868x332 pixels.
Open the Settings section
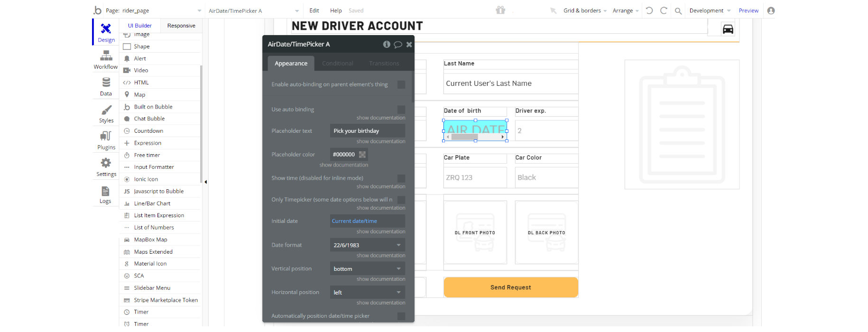tap(106, 167)
